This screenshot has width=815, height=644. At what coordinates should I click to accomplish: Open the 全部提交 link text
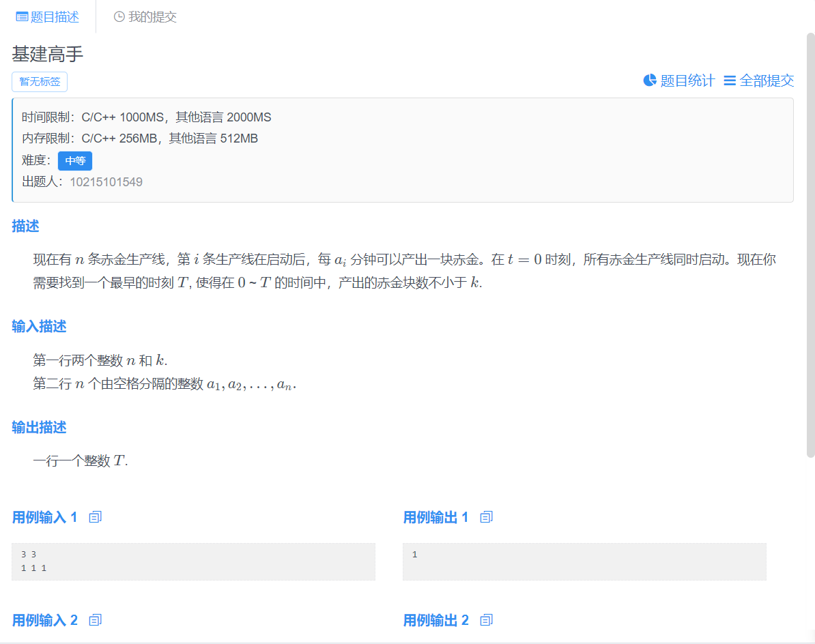(x=767, y=80)
